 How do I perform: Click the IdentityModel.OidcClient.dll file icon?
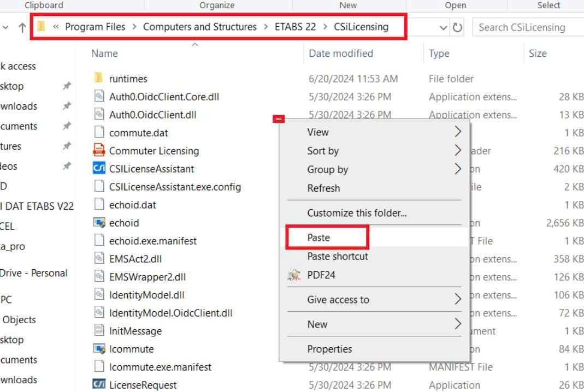point(99,312)
